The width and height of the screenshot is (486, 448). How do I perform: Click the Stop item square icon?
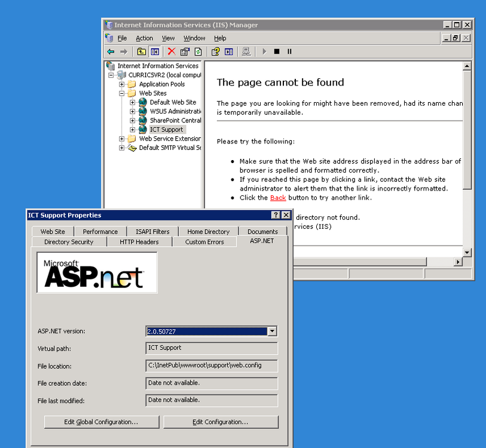(277, 51)
